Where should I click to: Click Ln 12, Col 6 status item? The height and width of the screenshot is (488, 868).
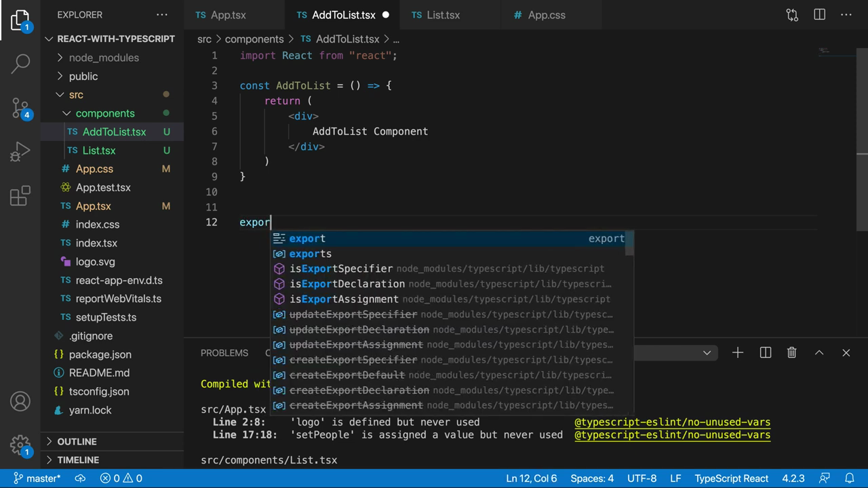pyautogui.click(x=532, y=479)
